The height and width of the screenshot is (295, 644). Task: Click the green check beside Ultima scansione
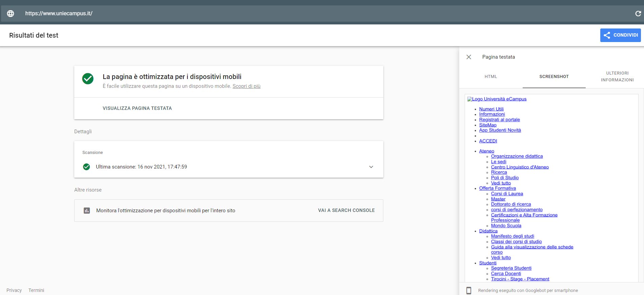click(86, 167)
